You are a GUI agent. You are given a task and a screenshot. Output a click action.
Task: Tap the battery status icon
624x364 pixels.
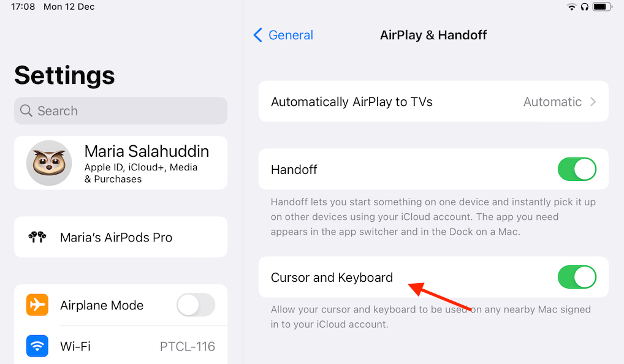602,7
